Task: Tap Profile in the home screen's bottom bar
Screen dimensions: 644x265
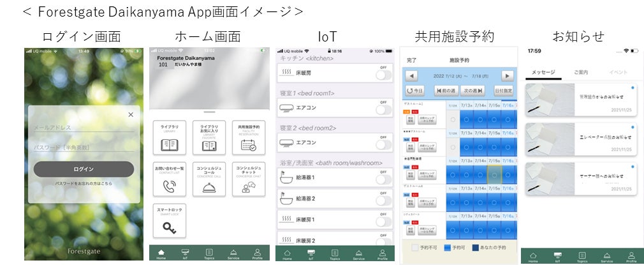Action: pyautogui.click(x=257, y=254)
